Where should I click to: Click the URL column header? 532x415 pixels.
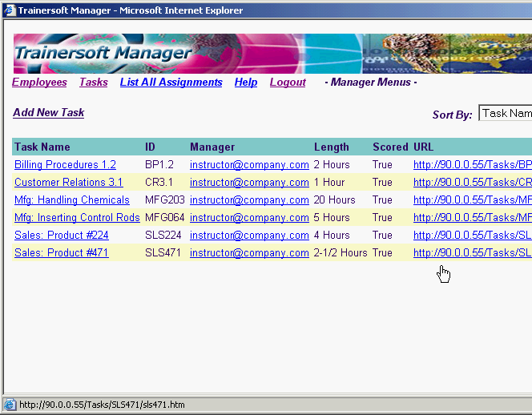[423, 147]
